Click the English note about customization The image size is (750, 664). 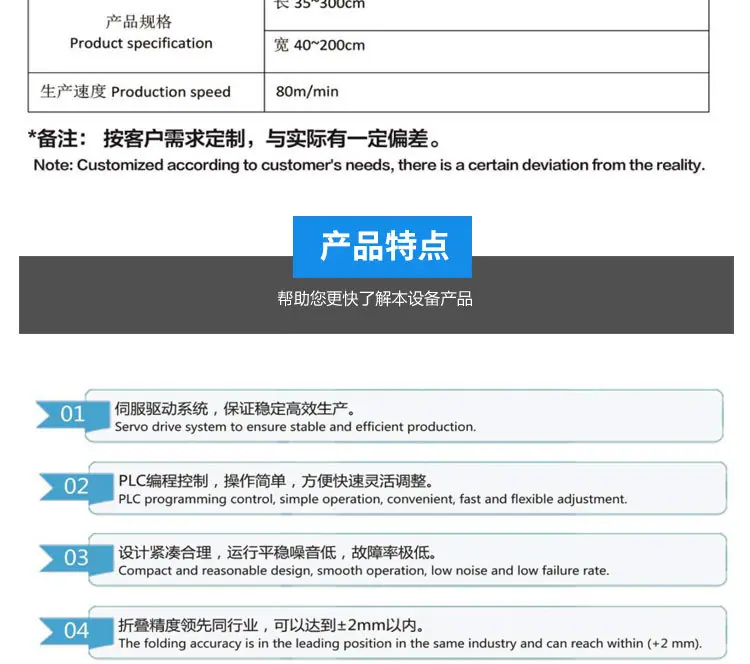369,166
